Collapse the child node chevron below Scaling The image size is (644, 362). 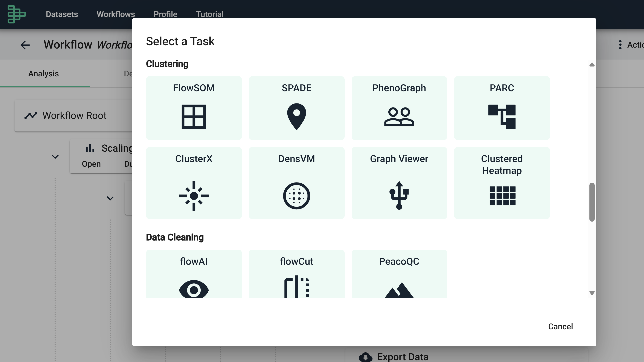[110, 198]
